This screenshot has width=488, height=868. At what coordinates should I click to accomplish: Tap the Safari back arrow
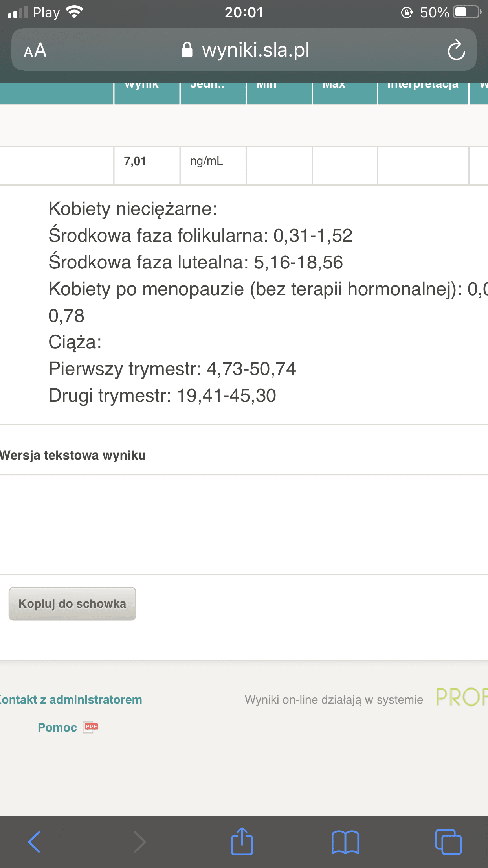pos(34,842)
